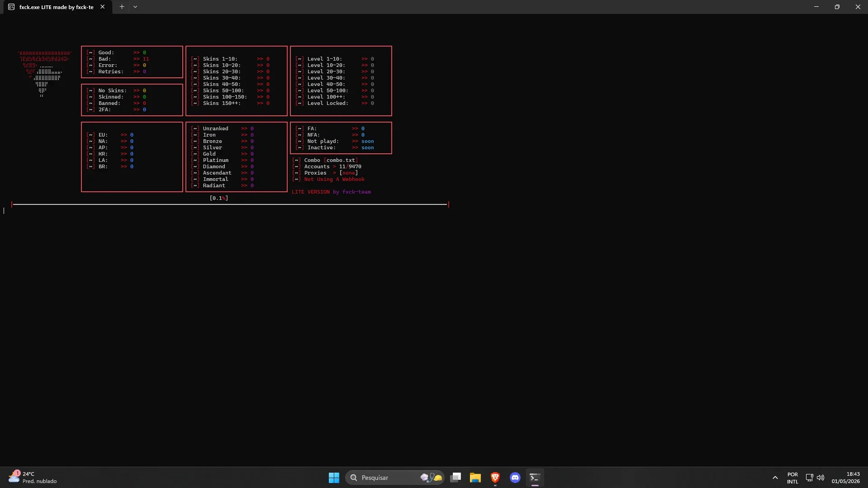Click the 'NA:' region line
Viewport: 868px width, 488px height.
110,141
